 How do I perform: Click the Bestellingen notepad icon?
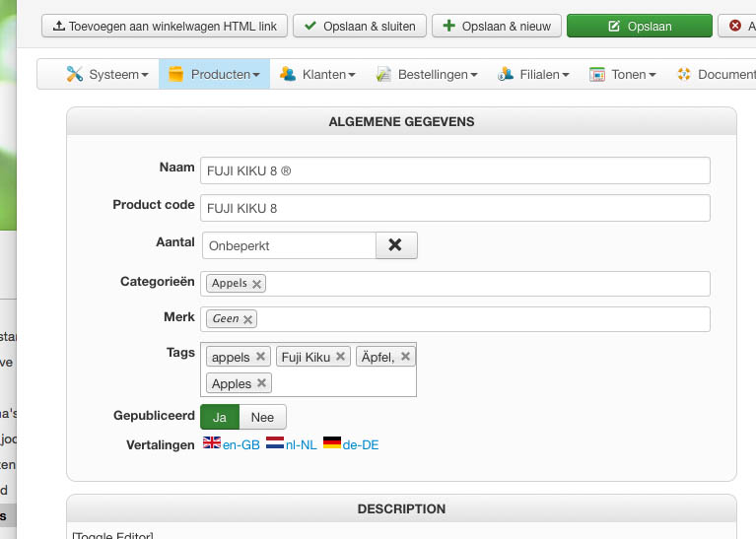[x=383, y=74]
